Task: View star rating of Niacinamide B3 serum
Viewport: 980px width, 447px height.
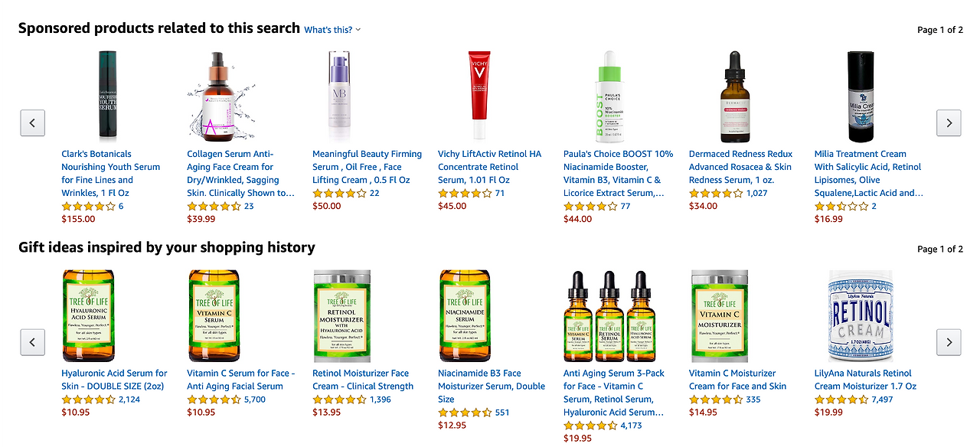Action: 465,413
